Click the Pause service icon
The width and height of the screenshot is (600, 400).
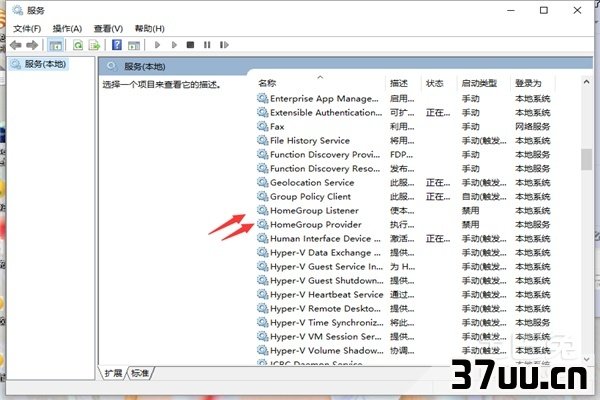point(207,45)
